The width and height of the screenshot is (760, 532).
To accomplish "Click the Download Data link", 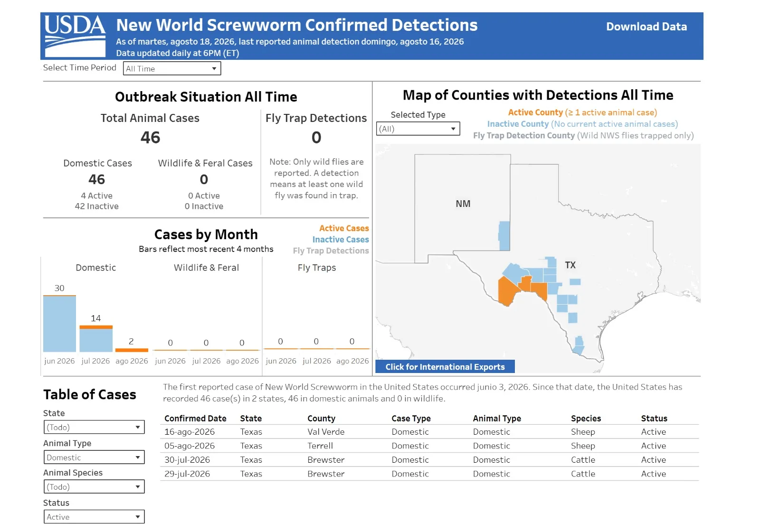I will pyautogui.click(x=646, y=27).
